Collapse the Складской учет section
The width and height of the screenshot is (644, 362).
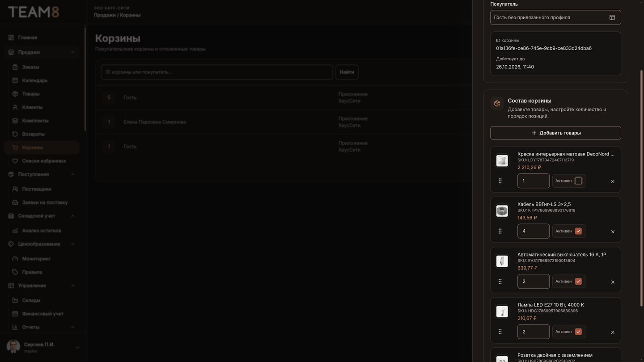pos(73,216)
